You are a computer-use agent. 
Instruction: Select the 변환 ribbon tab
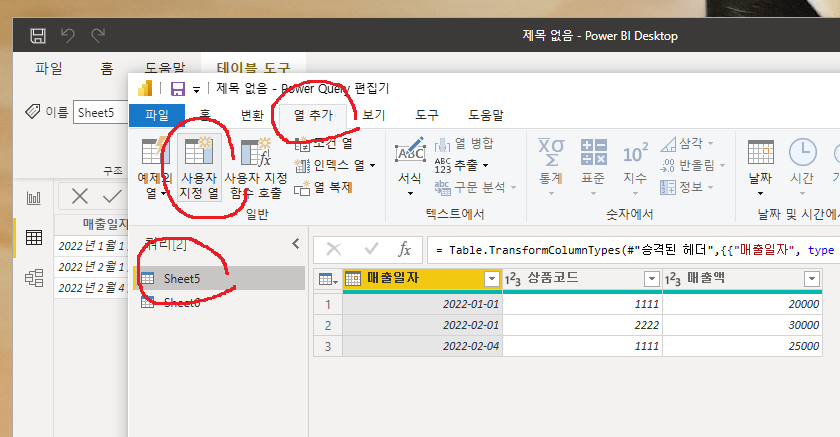pyautogui.click(x=252, y=115)
